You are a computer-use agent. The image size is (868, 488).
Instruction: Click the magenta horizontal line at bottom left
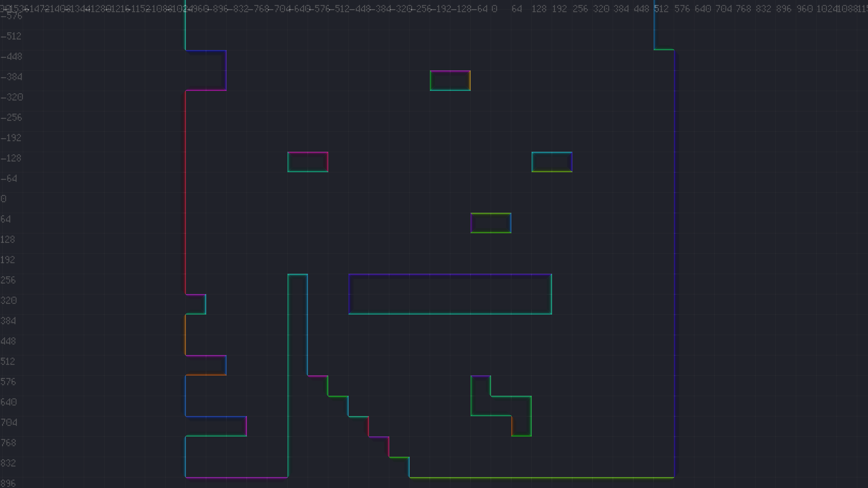(236, 477)
